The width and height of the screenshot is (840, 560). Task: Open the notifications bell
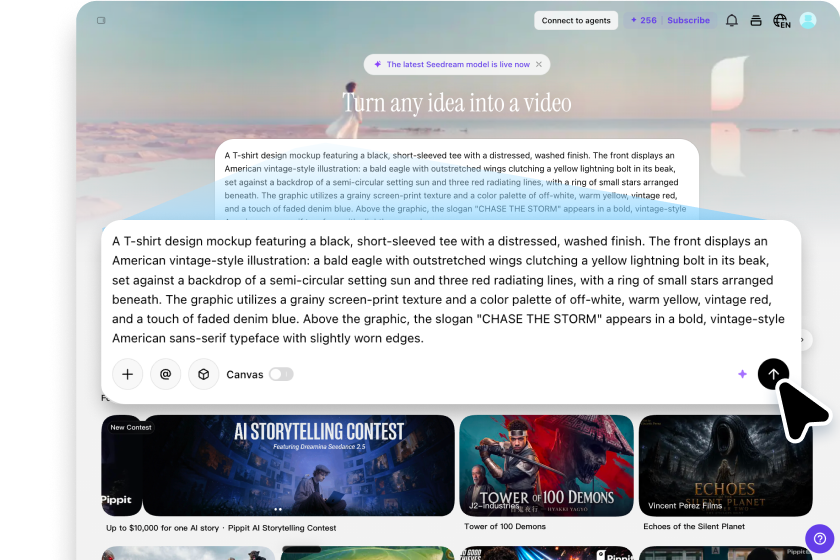(x=732, y=20)
